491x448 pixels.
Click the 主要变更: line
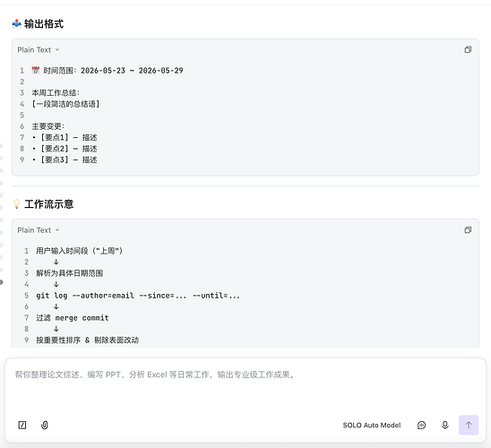47,126
